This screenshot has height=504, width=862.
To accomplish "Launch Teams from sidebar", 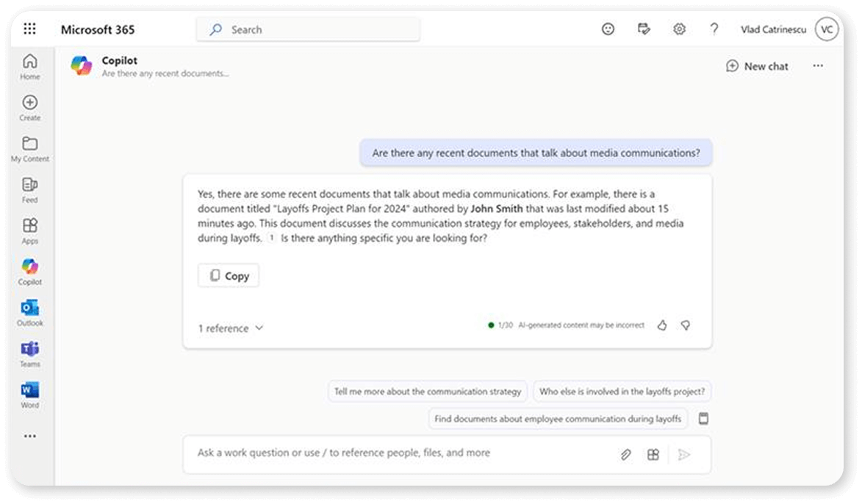I will coord(29,355).
